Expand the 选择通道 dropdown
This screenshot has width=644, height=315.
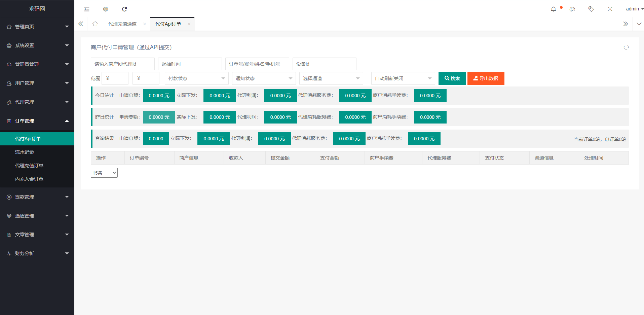click(331, 78)
